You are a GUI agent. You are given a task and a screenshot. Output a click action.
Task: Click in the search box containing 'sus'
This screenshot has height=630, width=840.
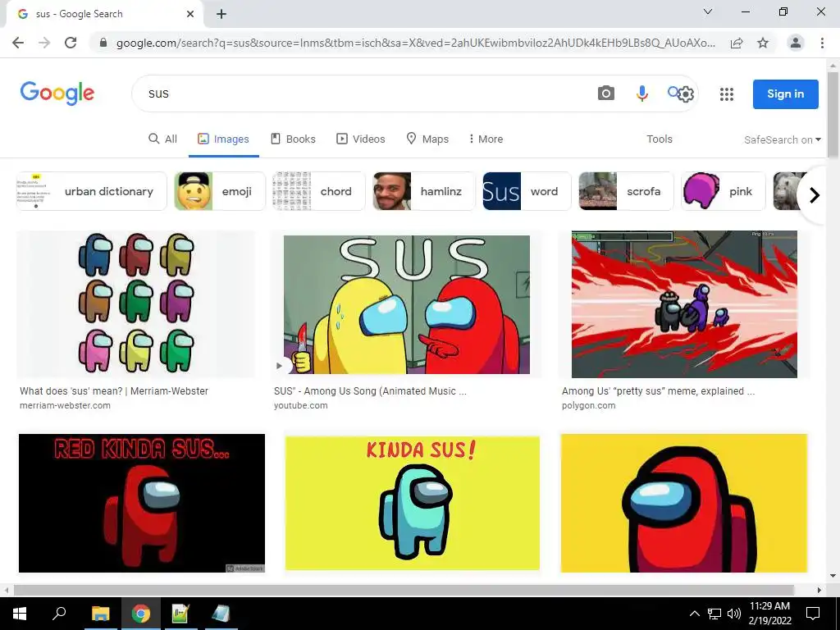pos(364,94)
